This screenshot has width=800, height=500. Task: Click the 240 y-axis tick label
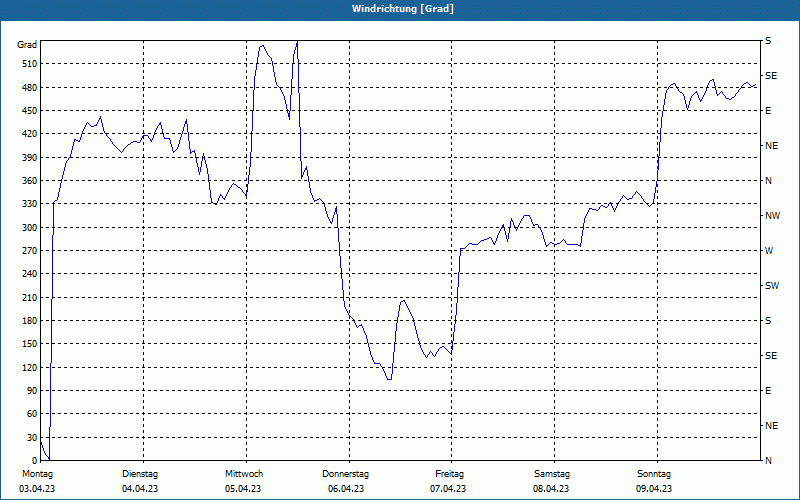31,274
